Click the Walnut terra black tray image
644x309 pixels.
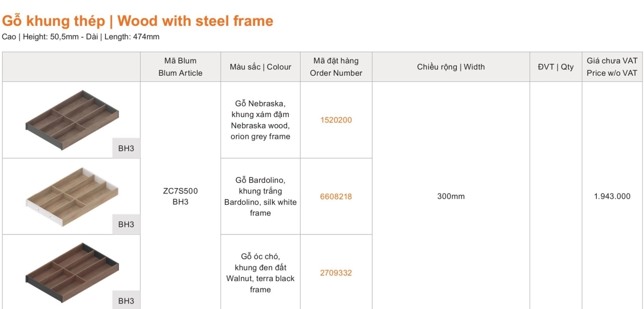[71, 272]
